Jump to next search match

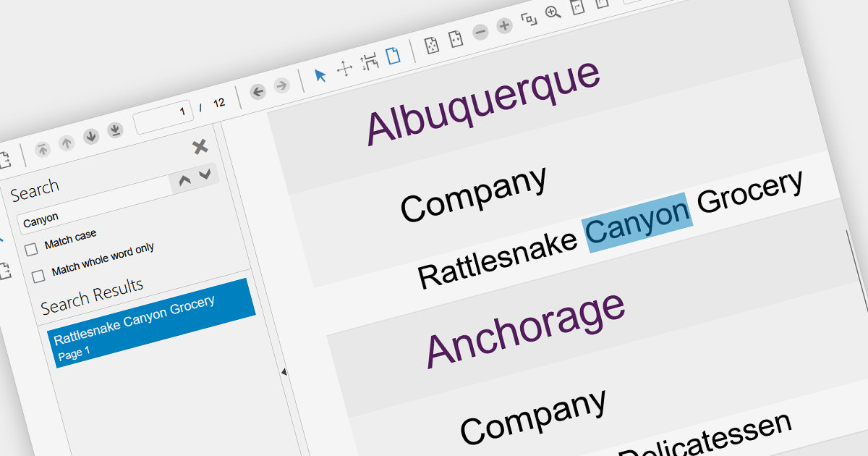tap(205, 174)
